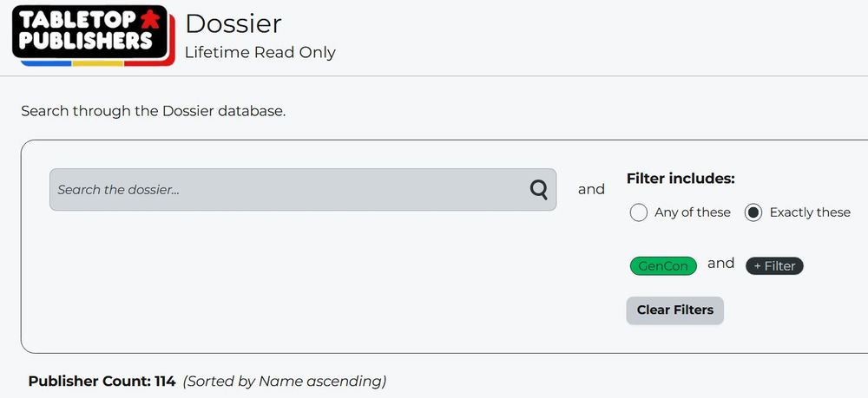
Task: Select the "Any of these" radio button
Action: [638, 212]
